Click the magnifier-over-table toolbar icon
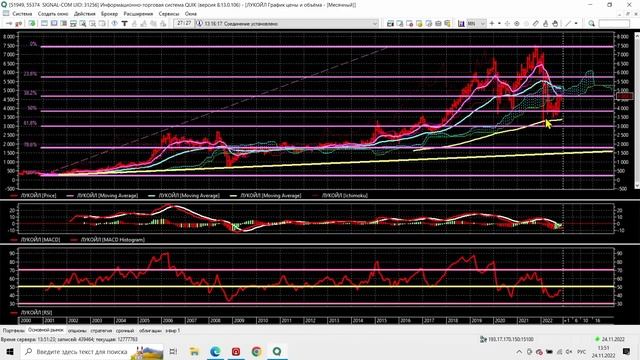 point(83,24)
